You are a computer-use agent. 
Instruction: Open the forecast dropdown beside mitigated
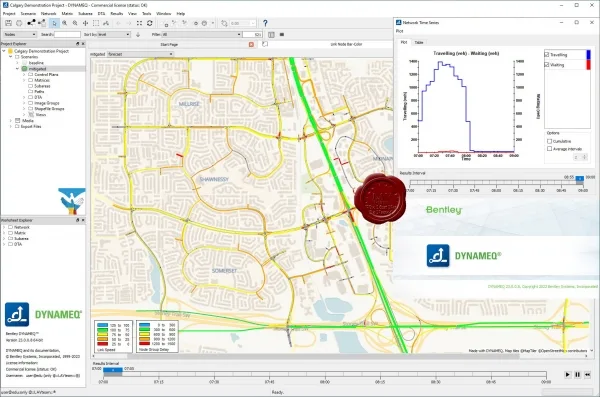tap(140, 54)
